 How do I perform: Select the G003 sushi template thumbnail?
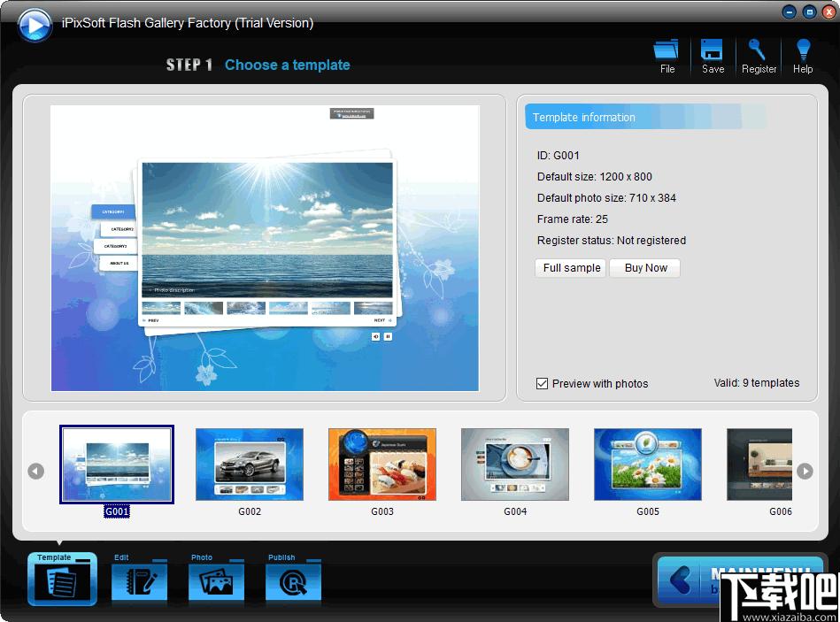[x=382, y=465]
